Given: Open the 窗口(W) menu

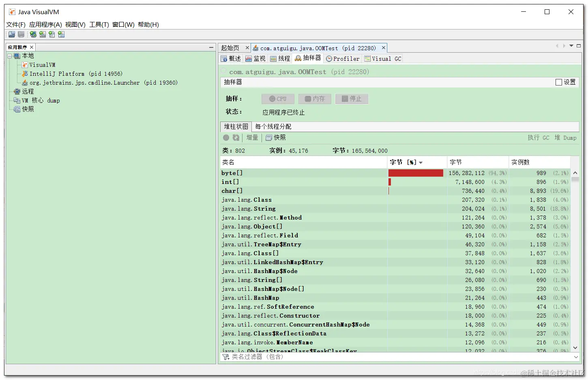Looking at the screenshot, I should pos(124,25).
